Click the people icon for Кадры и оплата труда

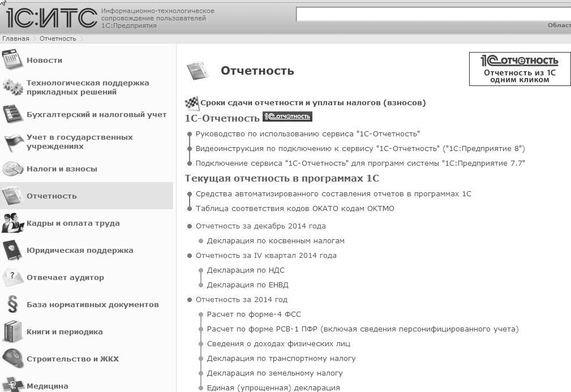[13, 223]
